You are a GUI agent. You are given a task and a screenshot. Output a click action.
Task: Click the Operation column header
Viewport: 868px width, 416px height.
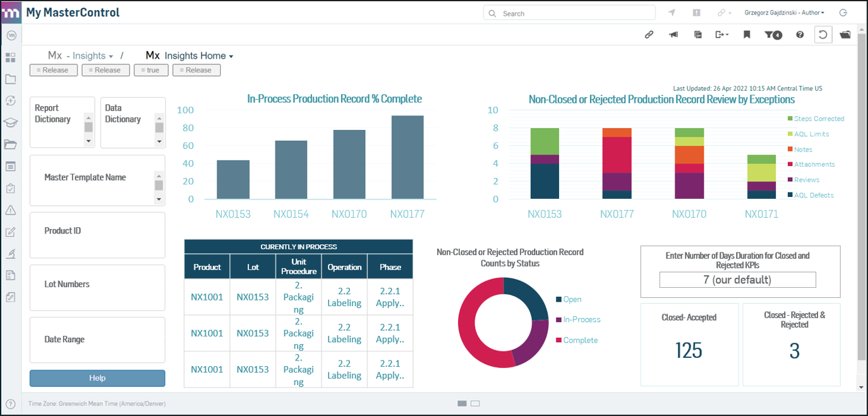click(x=344, y=266)
